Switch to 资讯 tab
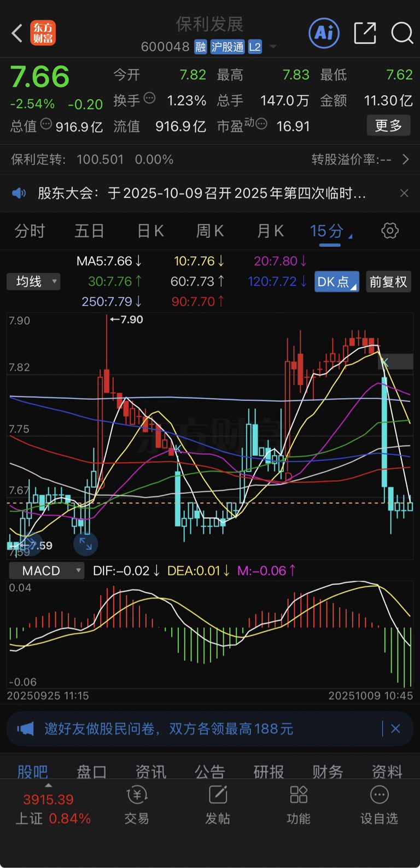420x868 pixels. pos(150,771)
